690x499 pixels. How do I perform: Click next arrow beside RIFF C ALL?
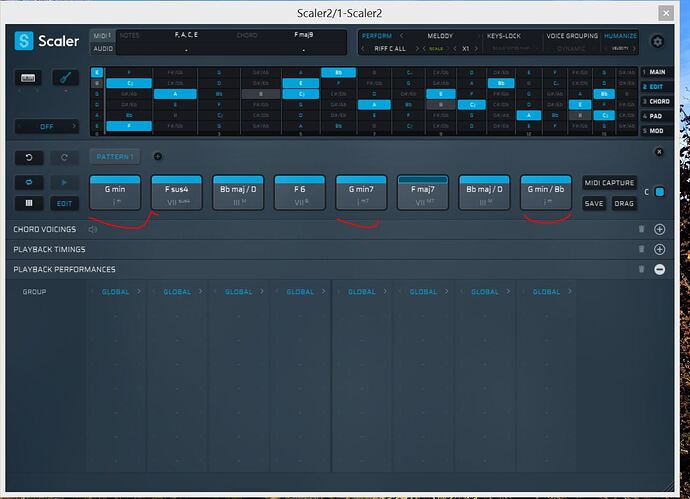tap(417, 48)
